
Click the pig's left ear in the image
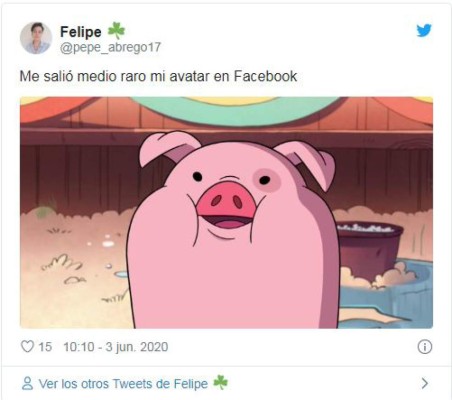pos(168,147)
